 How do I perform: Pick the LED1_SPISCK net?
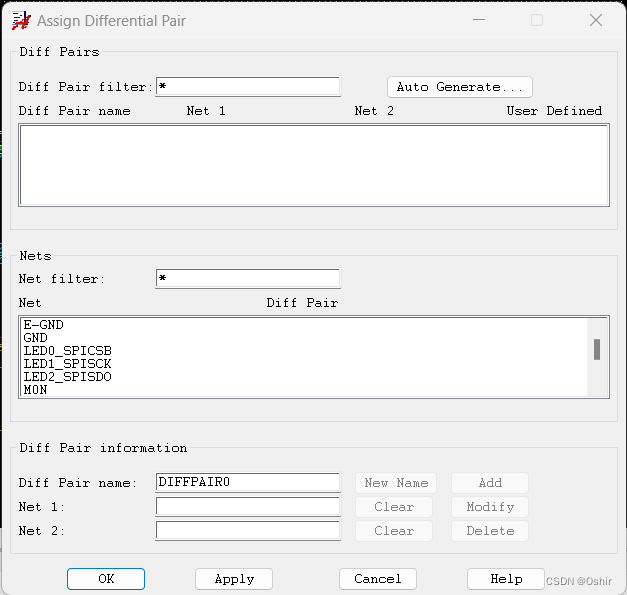point(67,364)
